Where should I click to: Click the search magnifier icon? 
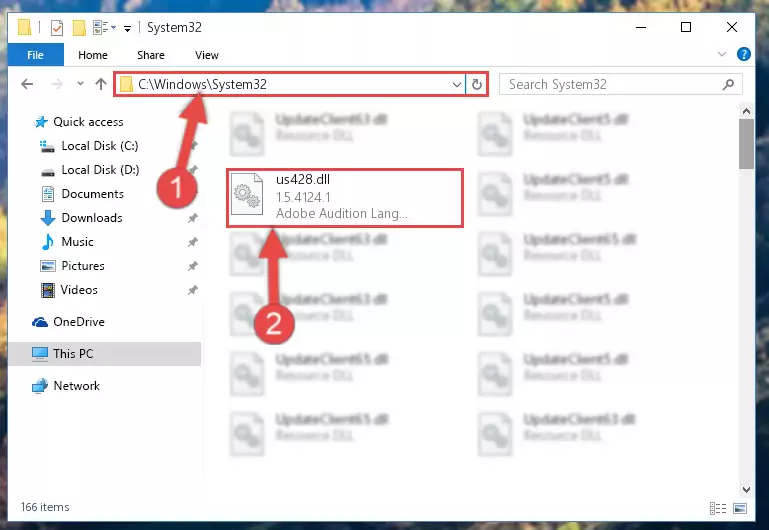tap(728, 84)
